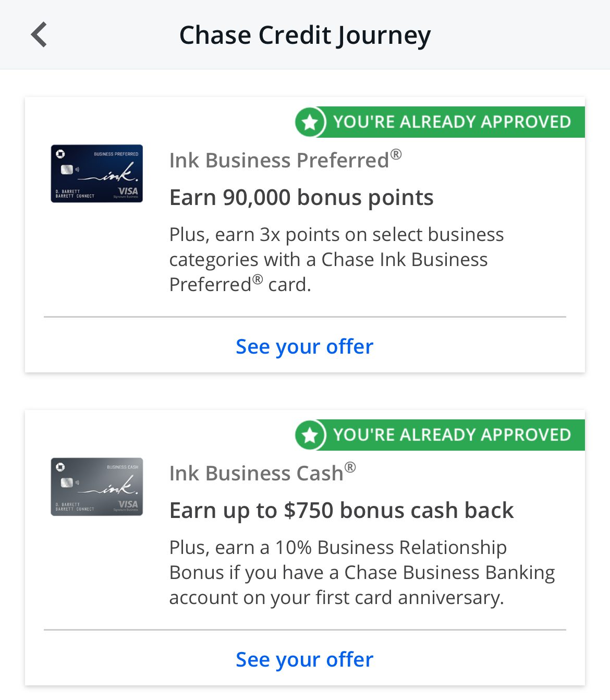Tap approved banner above Ink Business Cash
Viewport: 610px width, 700px height.
click(452, 435)
